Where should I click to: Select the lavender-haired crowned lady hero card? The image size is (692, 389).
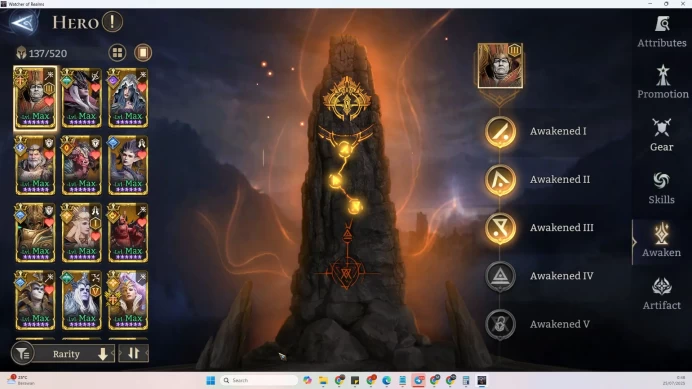pyautogui.click(x=128, y=300)
